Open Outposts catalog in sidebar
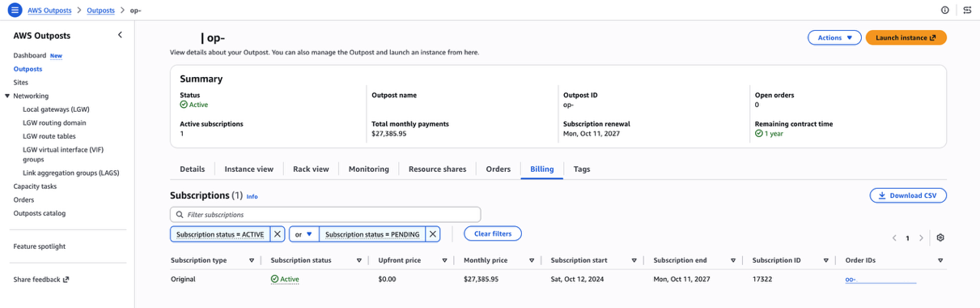The image size is (980, 308). click(40, 213)
